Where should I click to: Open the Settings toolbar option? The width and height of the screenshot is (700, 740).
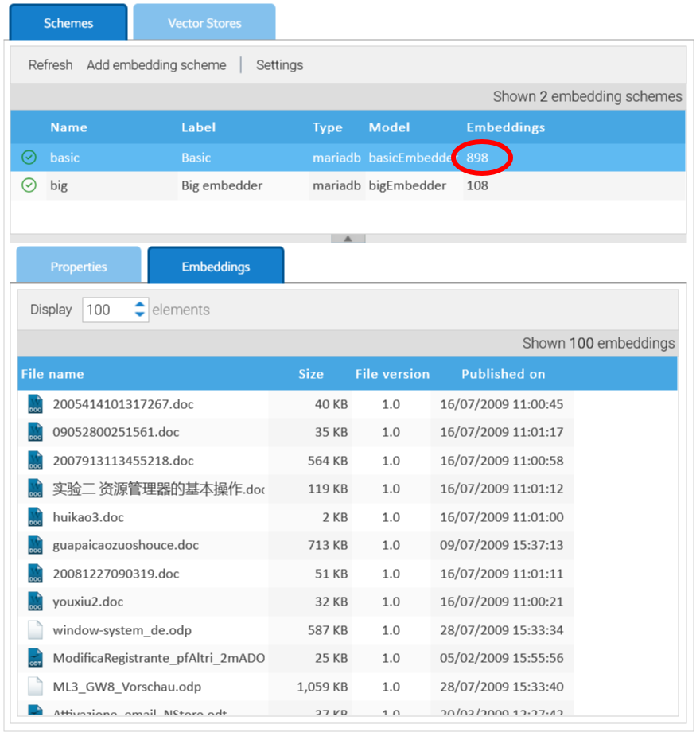279,65
